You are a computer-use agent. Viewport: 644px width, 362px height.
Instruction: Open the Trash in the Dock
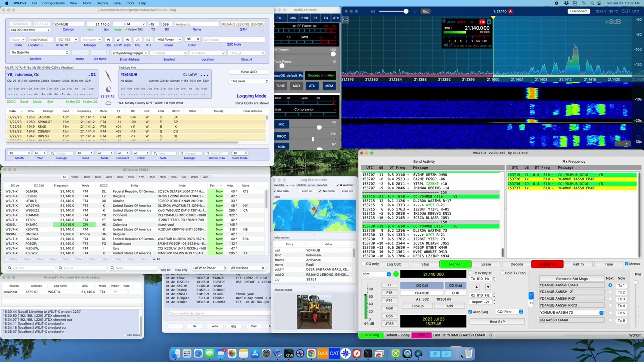coord(468,354)
